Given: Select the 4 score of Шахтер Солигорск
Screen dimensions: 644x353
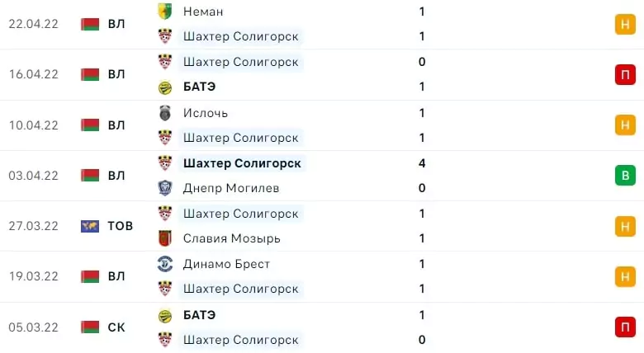Looking at the screenshot, I should (422, 163).
